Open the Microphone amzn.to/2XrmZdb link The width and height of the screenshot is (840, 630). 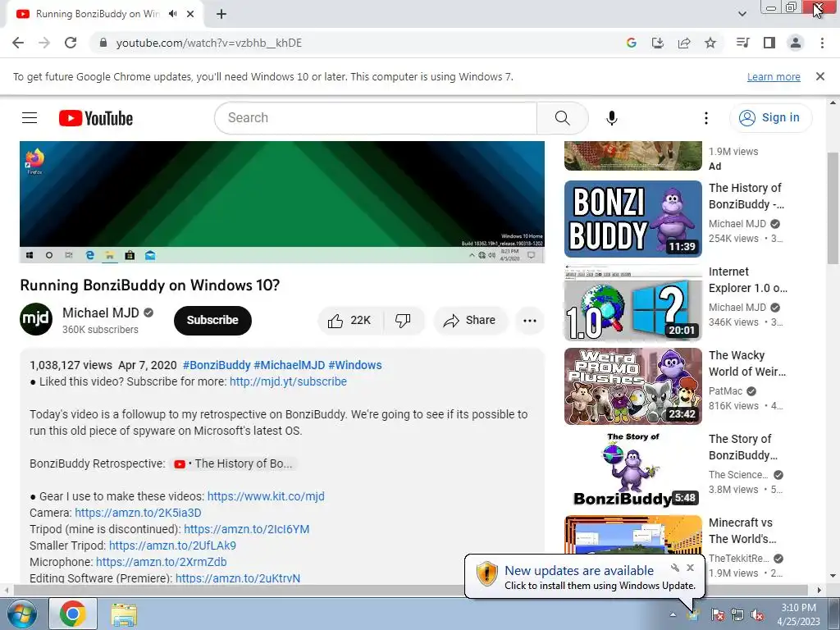click(x=162, y=562)
